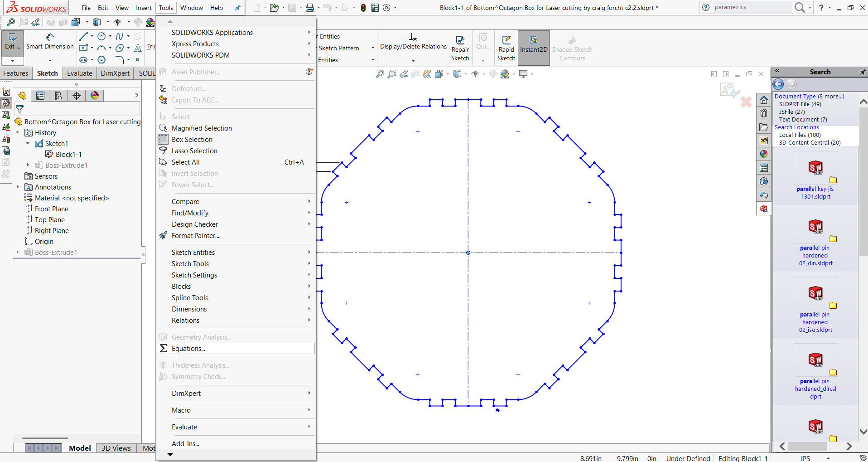This screenshot has width=868, height=462.
Task: Click the feature tree filter icon
Action: (x=20, y=109)
